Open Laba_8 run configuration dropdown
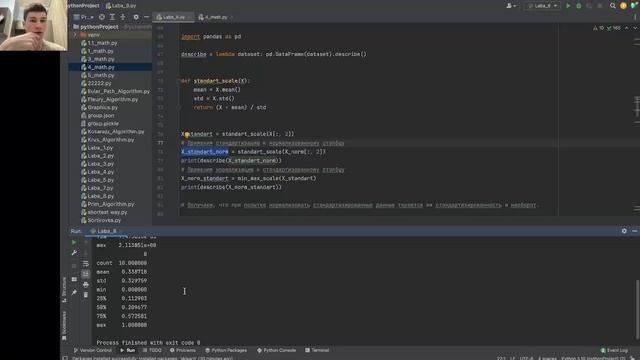 pyautogui.click(x=542, y=6)
